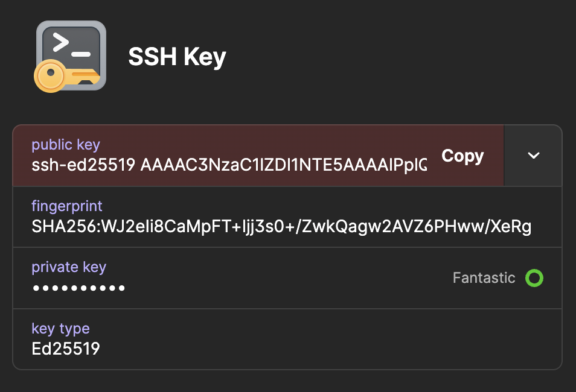Click the green private key strength circle
The image size is (576, 392).
pyautogui.click(x=534, y=278)
